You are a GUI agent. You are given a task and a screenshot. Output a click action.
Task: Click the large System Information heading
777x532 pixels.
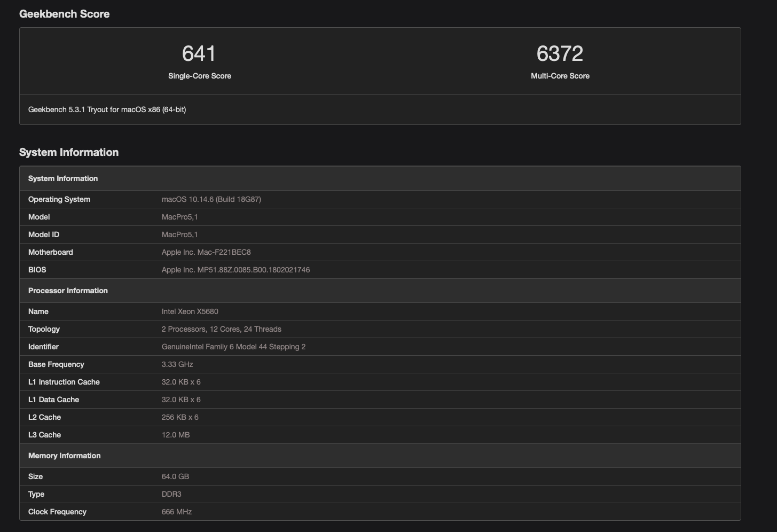(69, 152)
